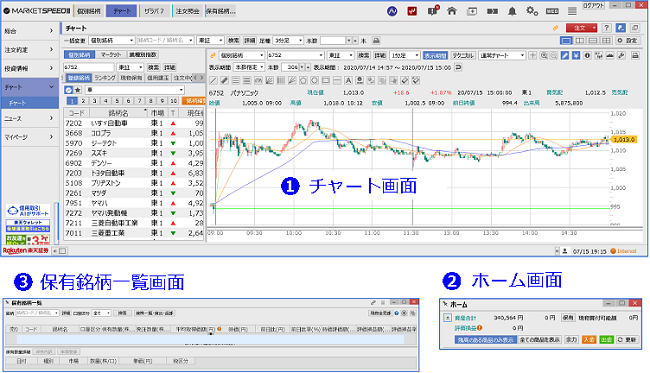Select the デンソー row in watchlist
This screenshot has height=373, width=650.
(x=134, y=163)
